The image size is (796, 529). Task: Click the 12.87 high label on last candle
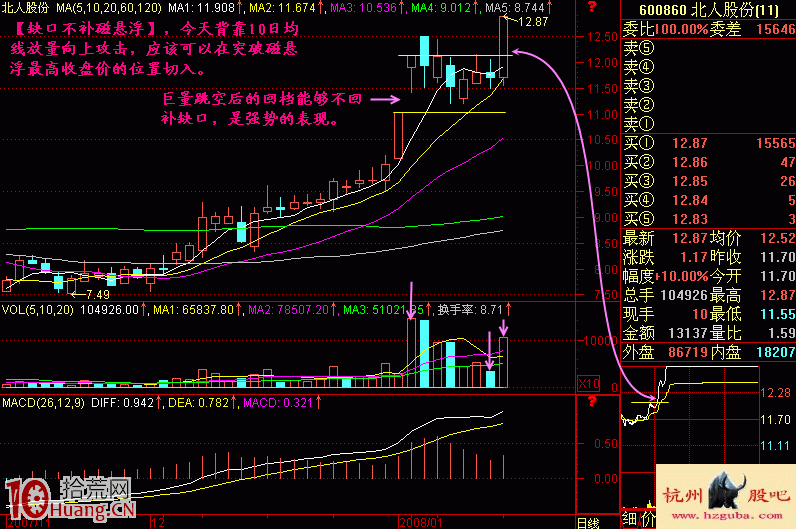tap(533, 22)
